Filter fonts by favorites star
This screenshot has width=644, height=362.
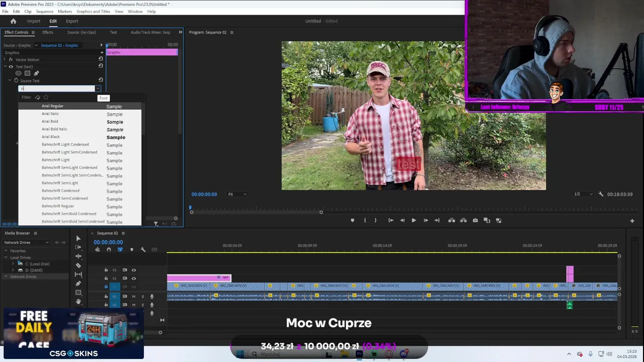pos(46,97)
